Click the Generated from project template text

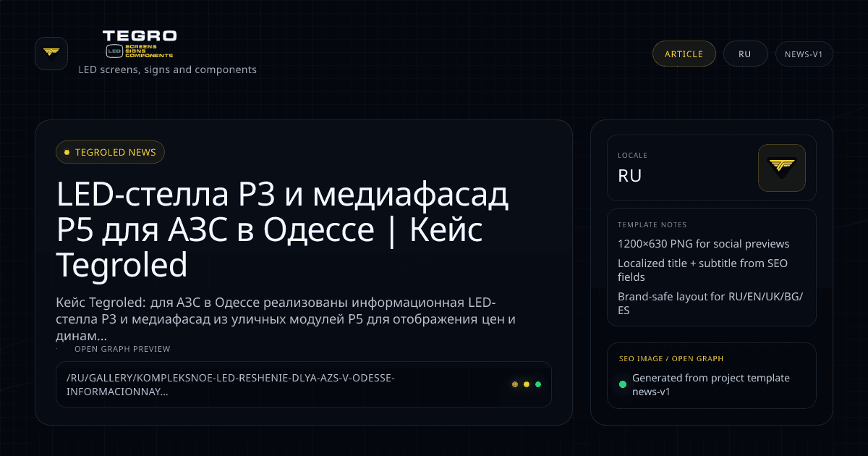click(711, 384)
